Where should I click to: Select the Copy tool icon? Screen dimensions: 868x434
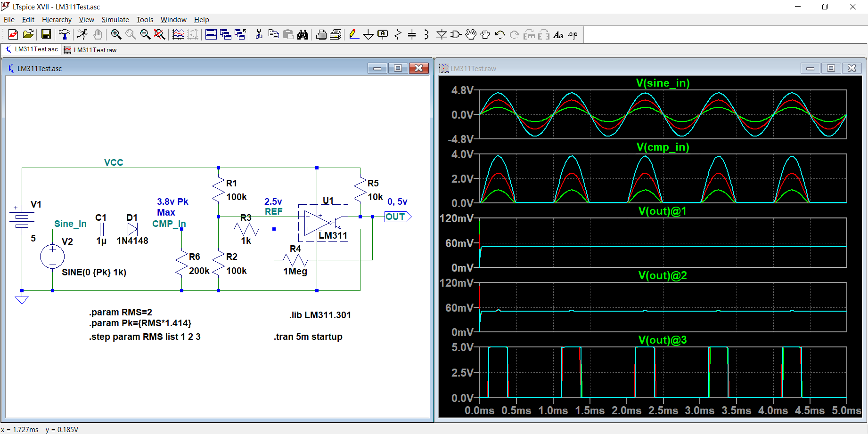coord(273,34)
